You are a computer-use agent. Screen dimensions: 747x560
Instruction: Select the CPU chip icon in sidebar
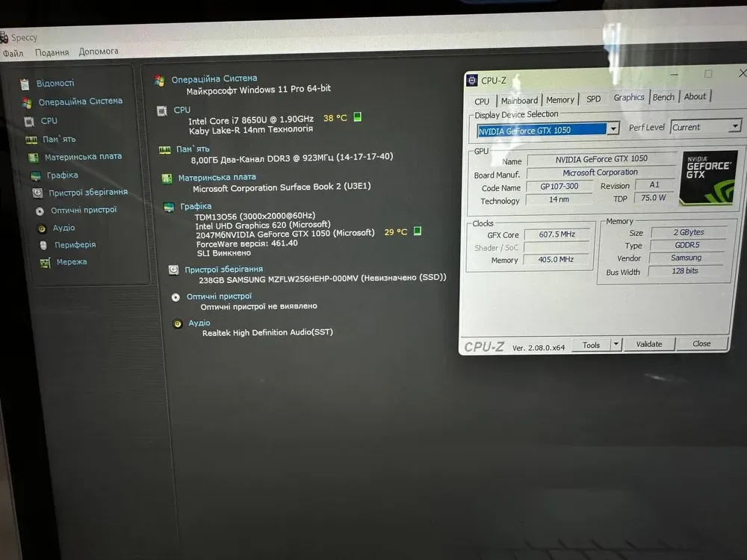click(x=29, y=121)
